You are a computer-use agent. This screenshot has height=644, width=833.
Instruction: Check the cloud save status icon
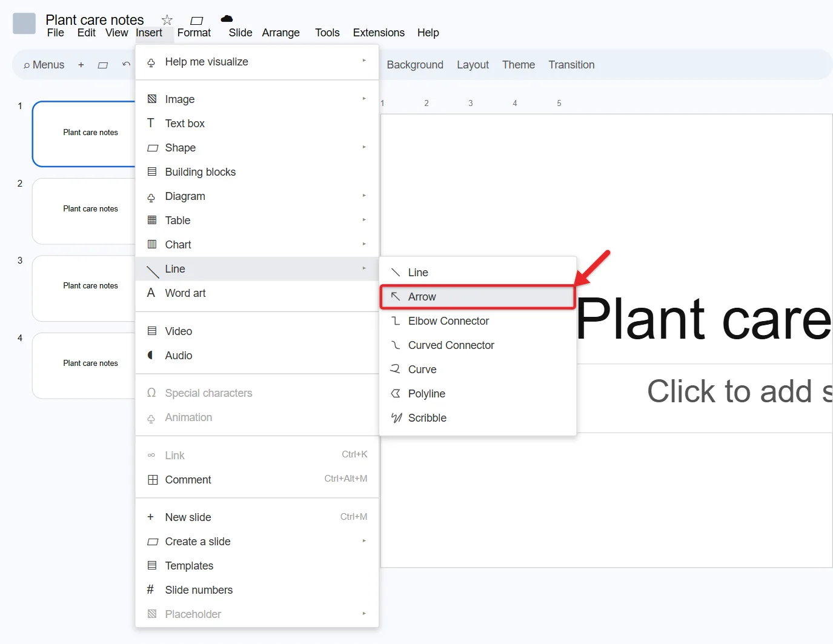pyautogui.click(x=227, y=19)
